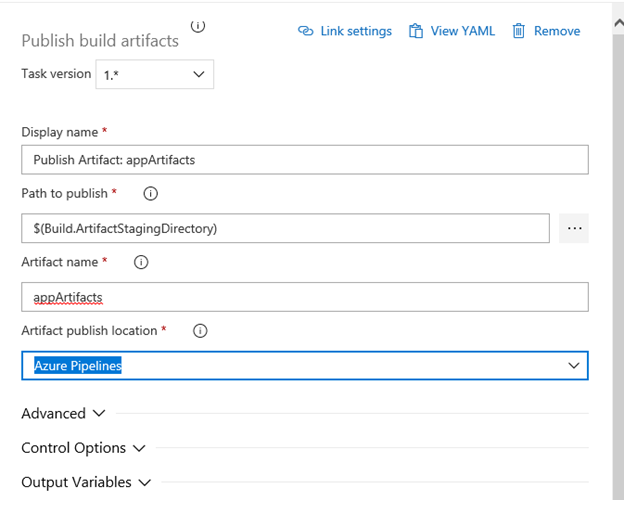Expand the Control Options section
The image size is (632, 513).
point(83,448)
